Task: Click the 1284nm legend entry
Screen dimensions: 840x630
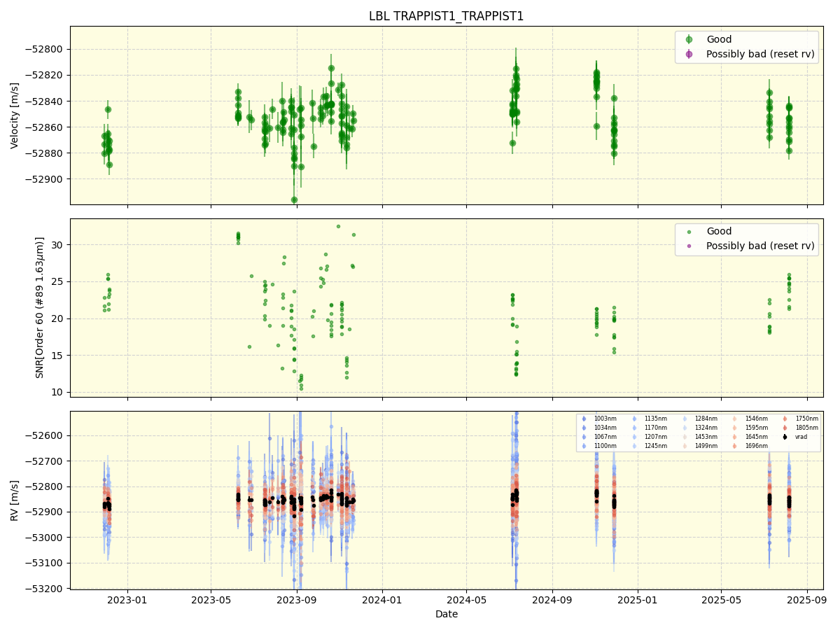Action: 700,419
